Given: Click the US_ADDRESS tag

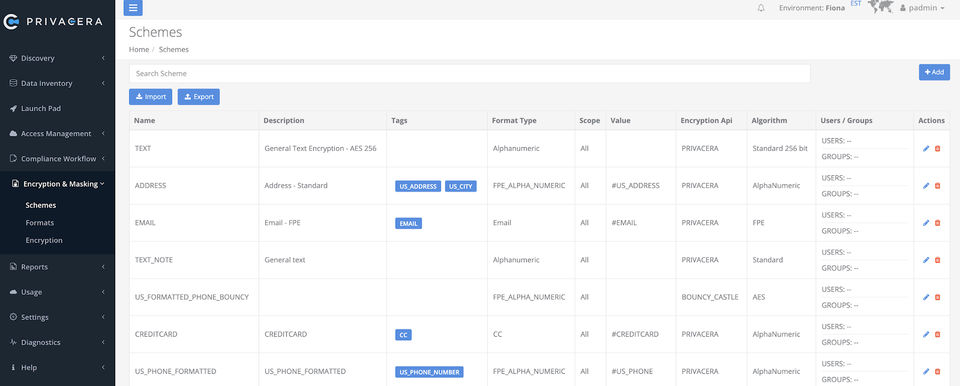Looking at the screenshot, I should [418, 186].
